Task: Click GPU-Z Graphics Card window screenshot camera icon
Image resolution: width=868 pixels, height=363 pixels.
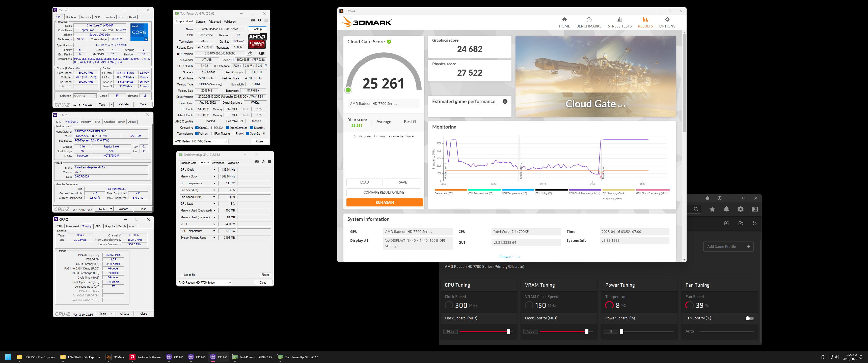Action: pos(253,20)
